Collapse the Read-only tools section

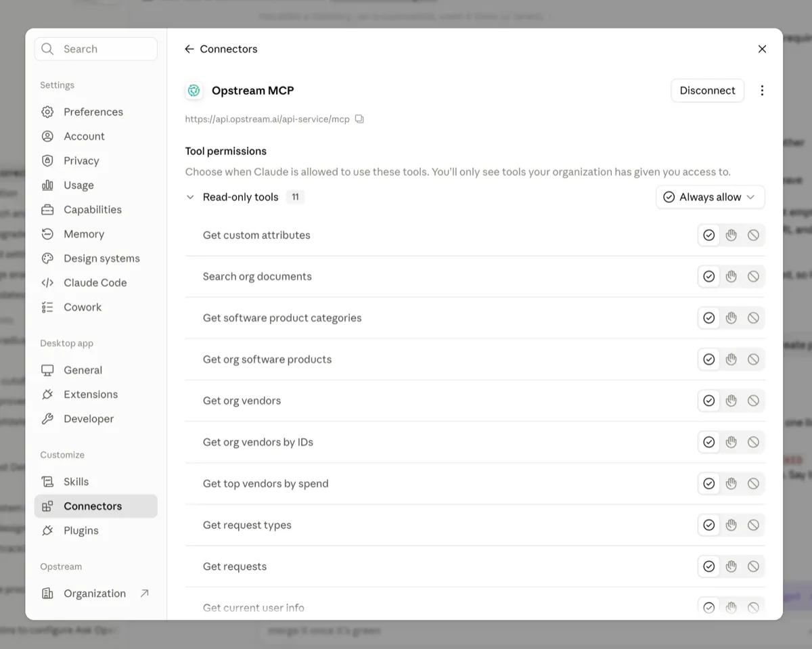(x=190, y=197)
